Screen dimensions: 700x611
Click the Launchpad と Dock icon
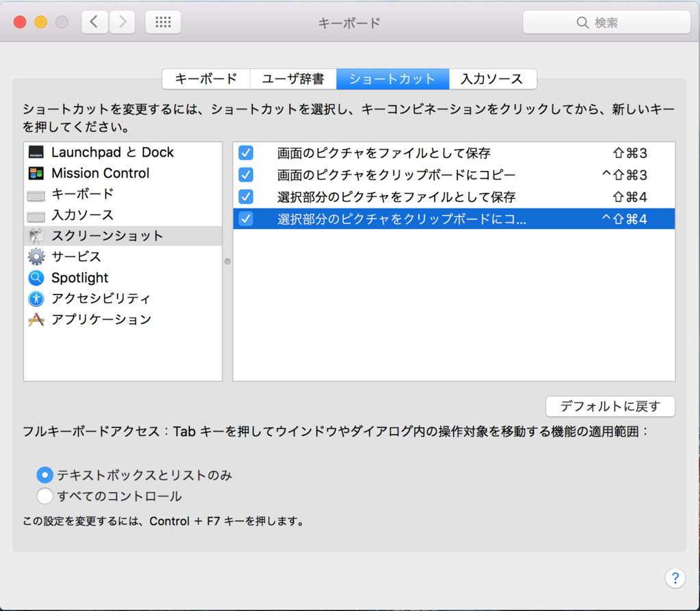(36, 152)
